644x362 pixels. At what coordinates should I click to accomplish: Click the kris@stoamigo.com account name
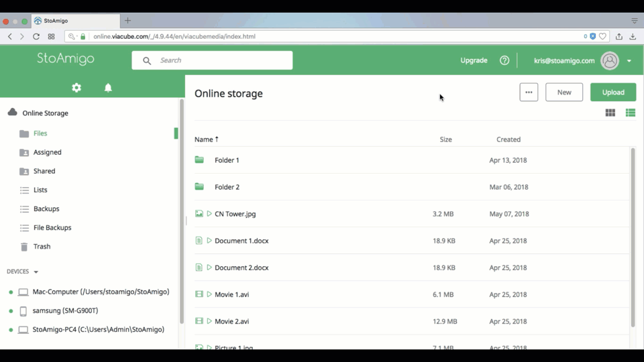click(x=564, y=61)
